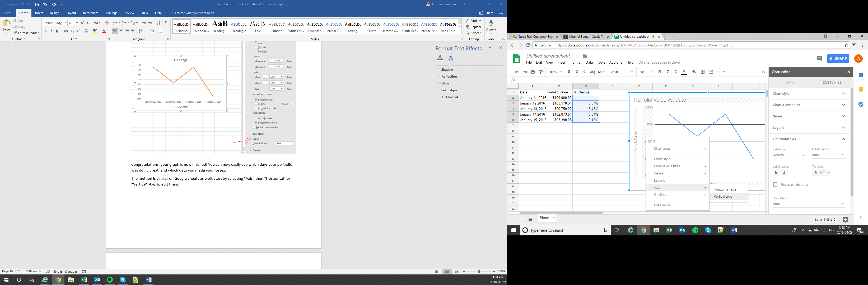Screen dimensions: 868x285
Task: Click the Save icon in Word's title bar
Action: pyautogui.click(x=37, y=4)
